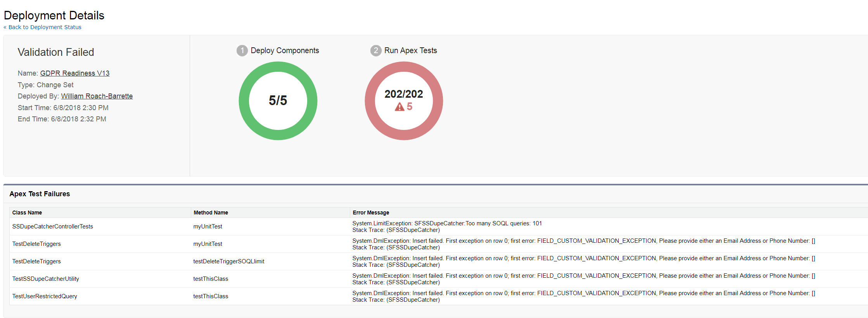Click the red Run Apex Tests ring
Image resolution: width=868 pixels, height=318 pixels.
click(x=370, y=101)
